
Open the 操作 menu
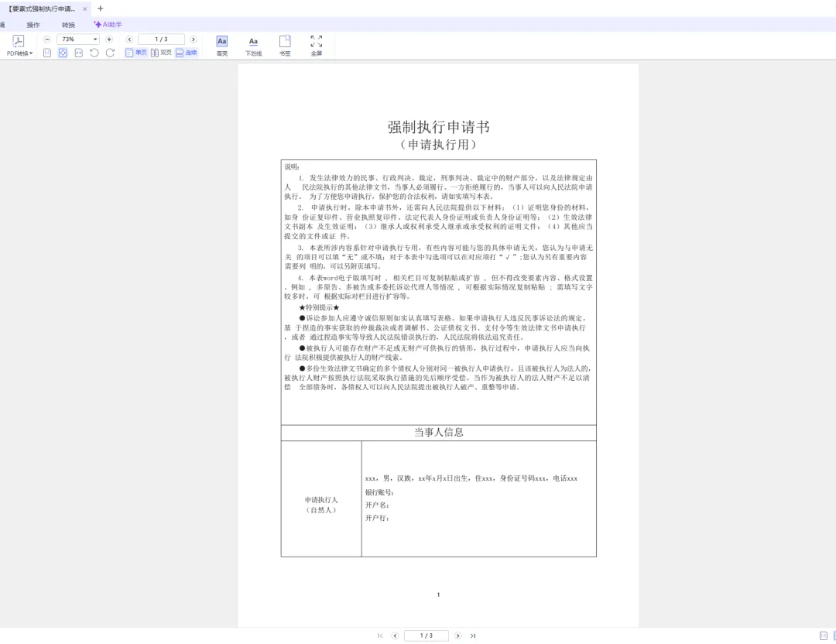[33, 25]
